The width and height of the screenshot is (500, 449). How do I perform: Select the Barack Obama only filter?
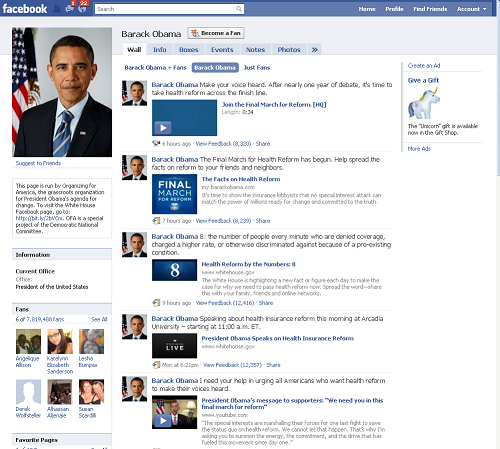(x=215, y=68)
